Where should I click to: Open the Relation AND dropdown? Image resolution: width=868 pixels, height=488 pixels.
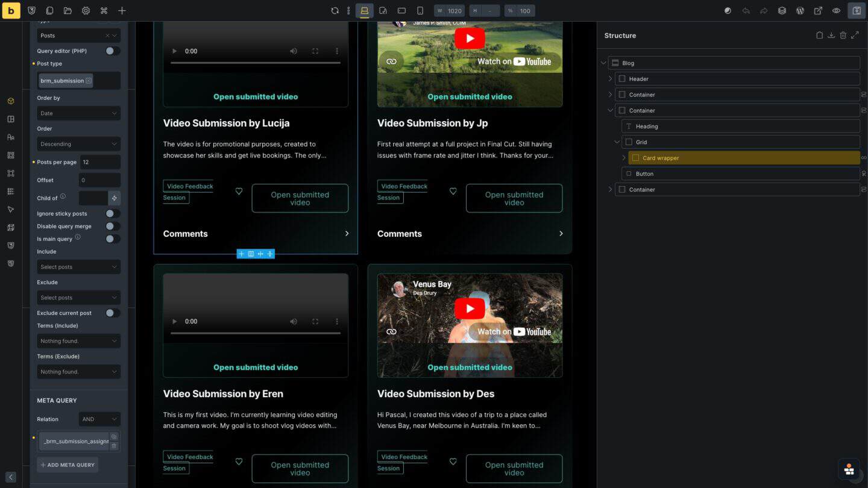(x=99, y=419)
